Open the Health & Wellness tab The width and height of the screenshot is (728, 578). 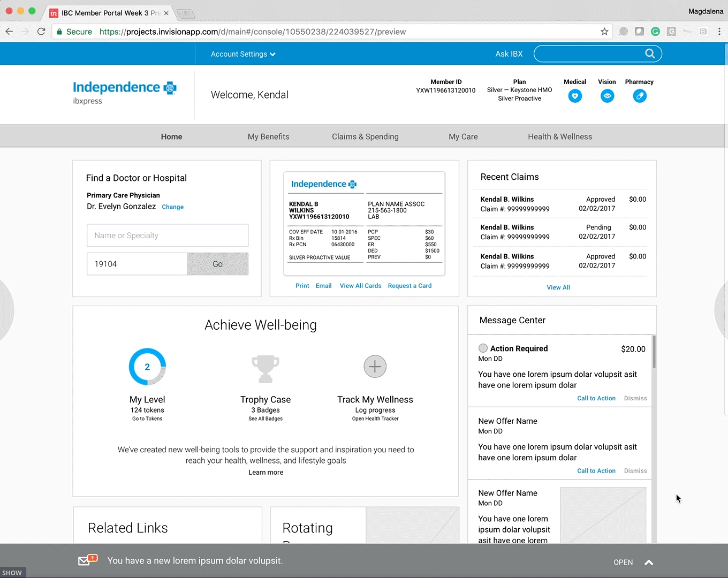point(560,136)
